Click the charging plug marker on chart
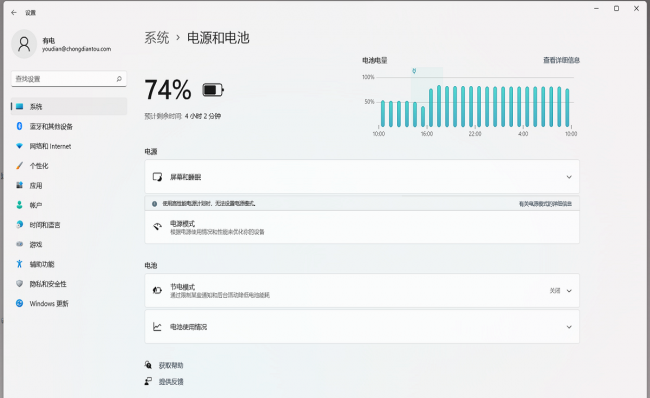This screenshot has width=650, height=398. click(x=414, y=71)
